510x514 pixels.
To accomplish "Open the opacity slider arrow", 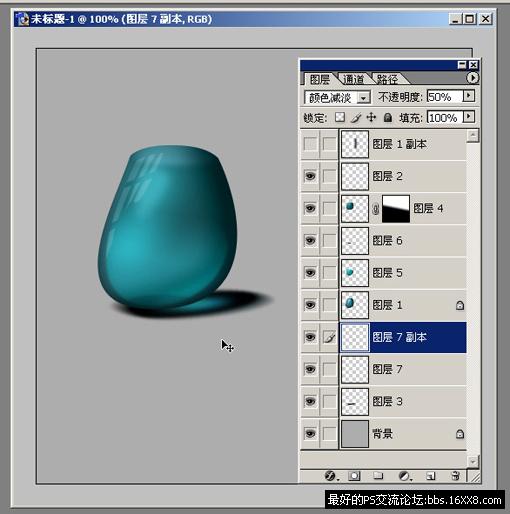I will coord(469,96).
